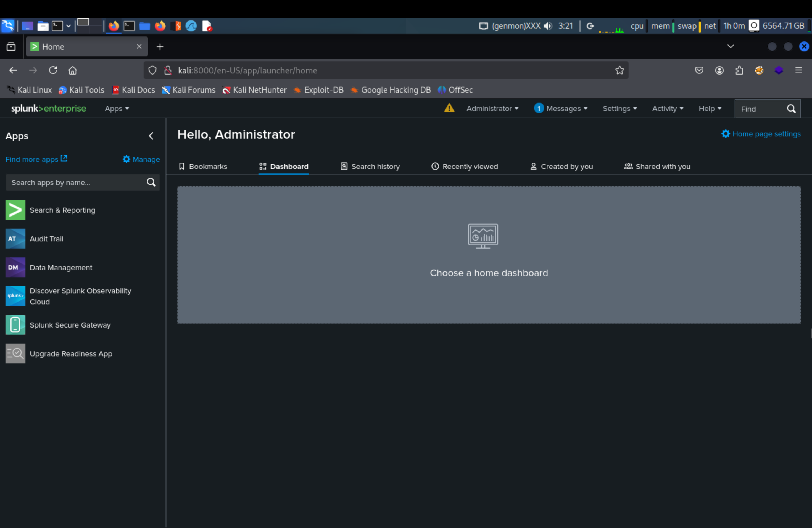Select the Recently viewed tab
Image resolution: width=812 pixels, height=528 pixels.
click(465, 167)
